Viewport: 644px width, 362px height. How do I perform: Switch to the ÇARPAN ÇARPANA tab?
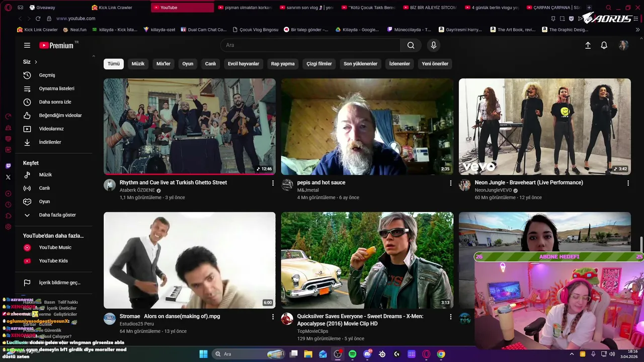pyautogui.click(x=553, y=8)
